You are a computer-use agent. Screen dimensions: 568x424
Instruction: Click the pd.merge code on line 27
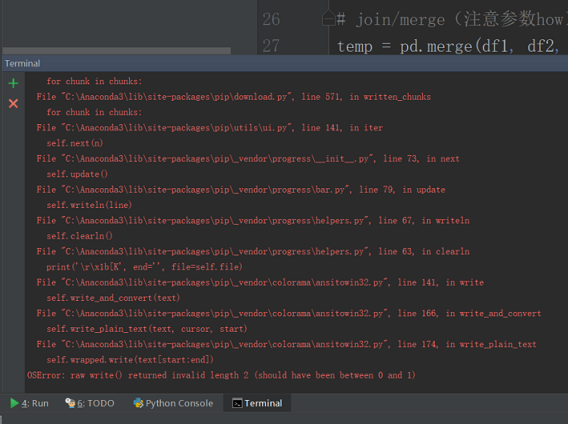[447, 46]
